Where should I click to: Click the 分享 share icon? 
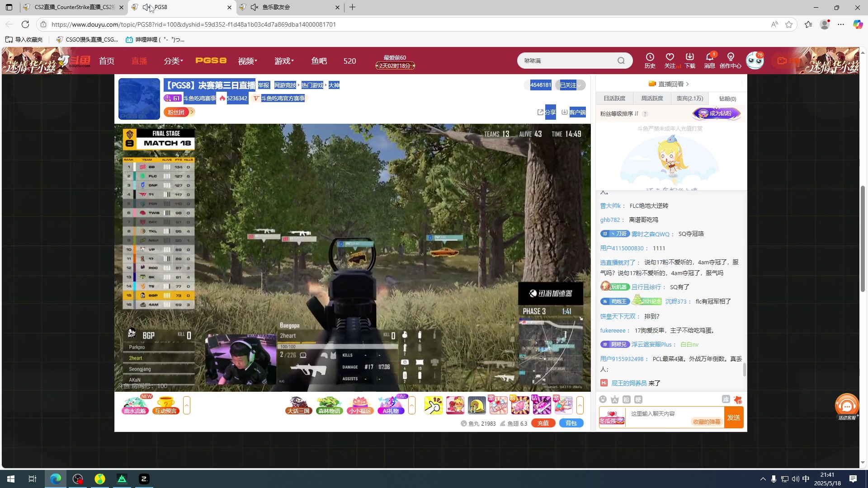click(x=546, y=112)
